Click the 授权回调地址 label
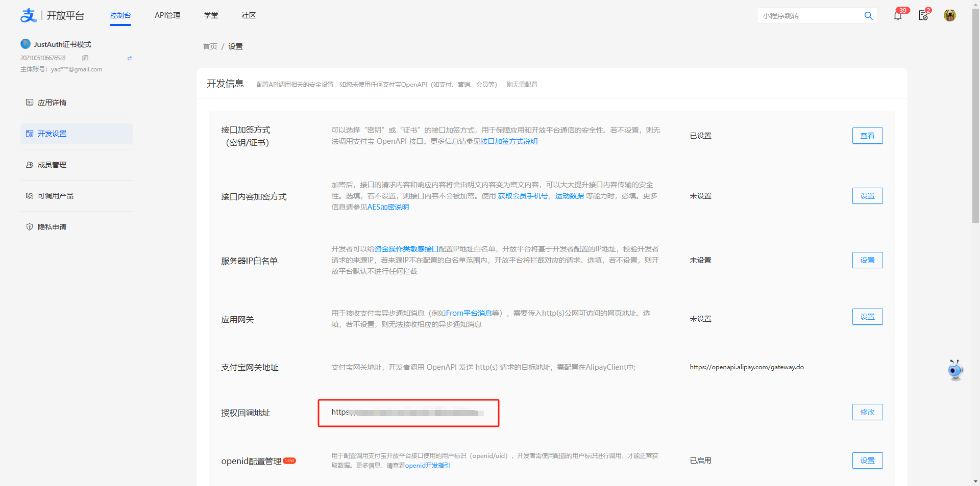 click(x=246, y=413)
